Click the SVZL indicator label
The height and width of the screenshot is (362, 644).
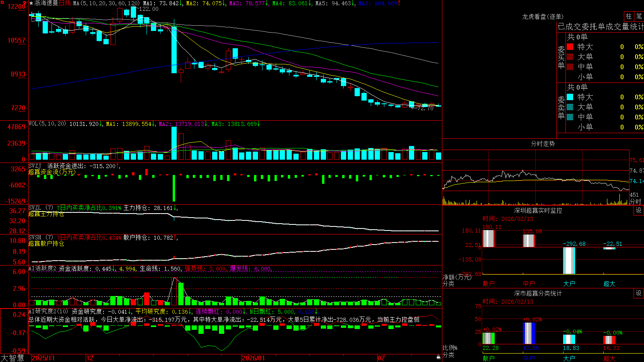tap(35, 208)
